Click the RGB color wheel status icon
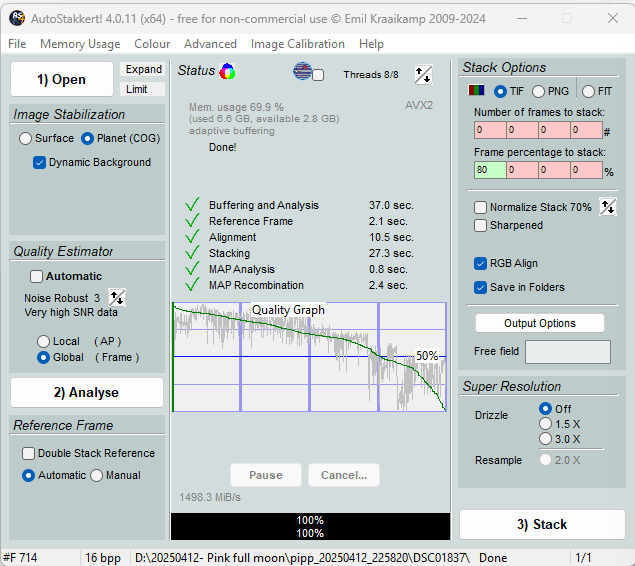This screenshot has height=566, width=635. pos(228,71)
